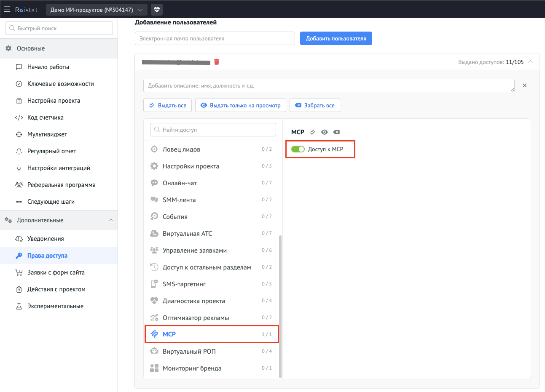Focus the Электронная почта пользователя field
Image resolution: width=545 pixels, height=392 pixels.
pos(215,38)
